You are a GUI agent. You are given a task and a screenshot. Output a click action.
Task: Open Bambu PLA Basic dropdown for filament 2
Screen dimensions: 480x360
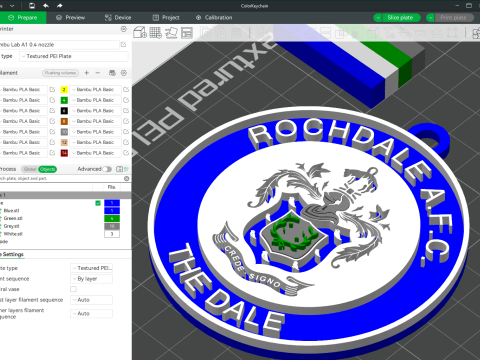(x=95, y=89)
